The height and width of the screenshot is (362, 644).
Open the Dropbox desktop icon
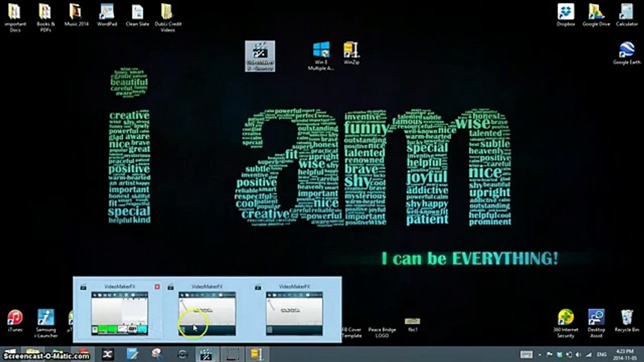click(566, 15)
